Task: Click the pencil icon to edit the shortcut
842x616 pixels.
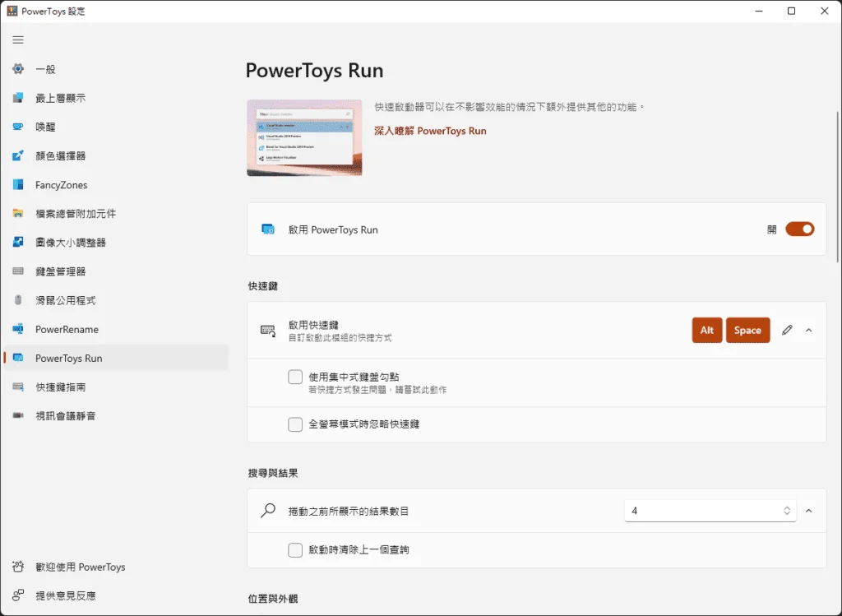Action: coord(787,331)
